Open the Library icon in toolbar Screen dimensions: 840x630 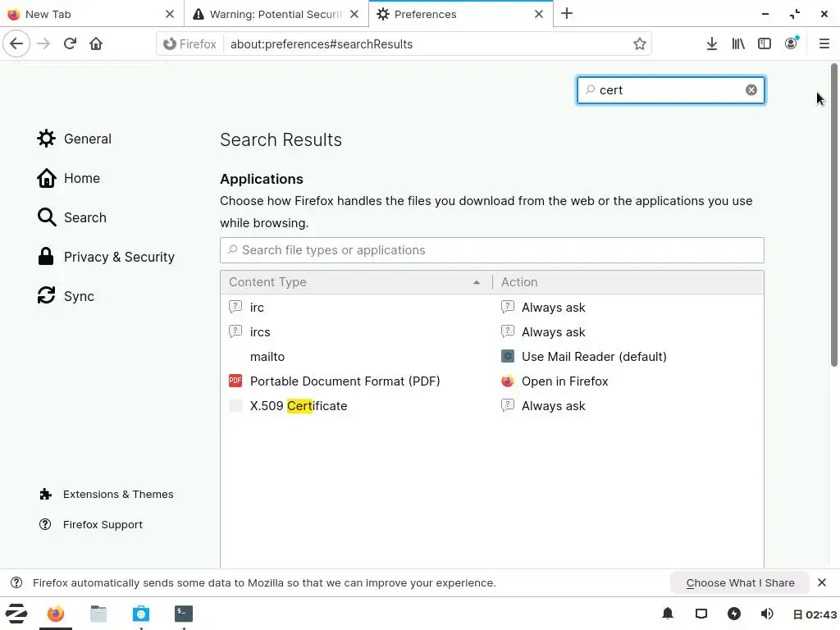tap(738, 44)
